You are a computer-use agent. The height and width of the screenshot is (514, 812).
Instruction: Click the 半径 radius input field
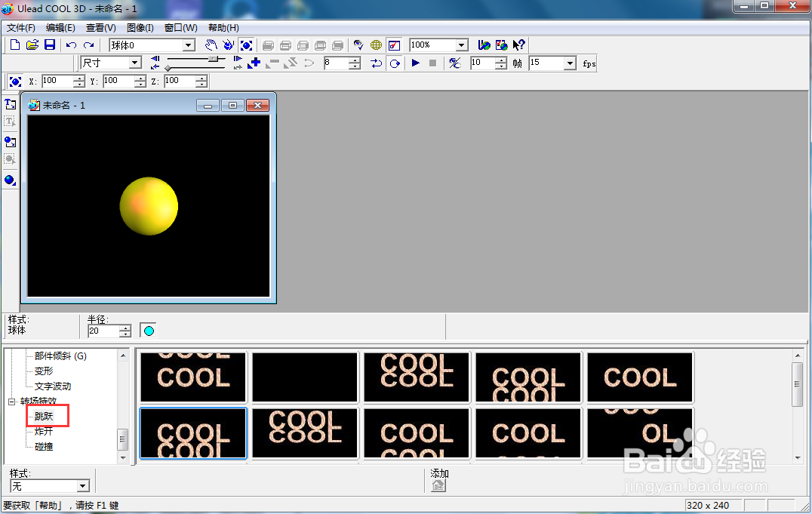103,331
